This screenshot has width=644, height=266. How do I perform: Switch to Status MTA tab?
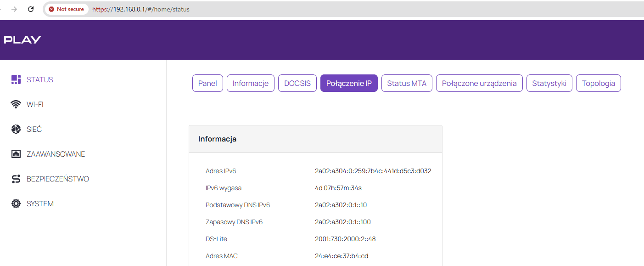coord(407,83)
